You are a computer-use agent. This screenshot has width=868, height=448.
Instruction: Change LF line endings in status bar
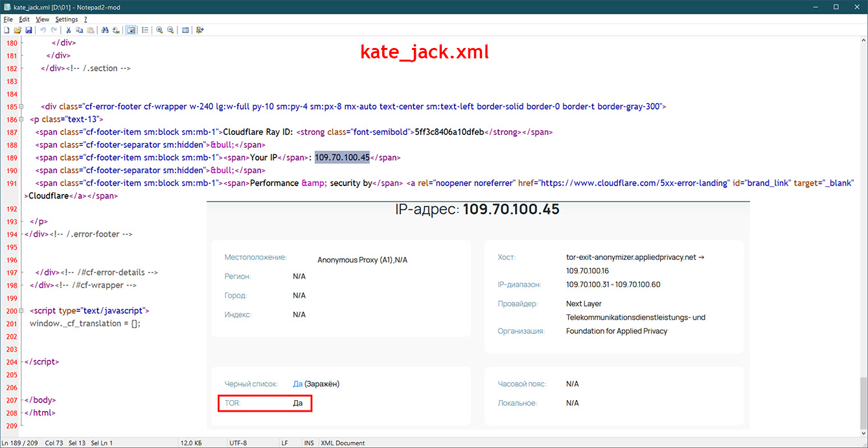[x=284, y=443]
